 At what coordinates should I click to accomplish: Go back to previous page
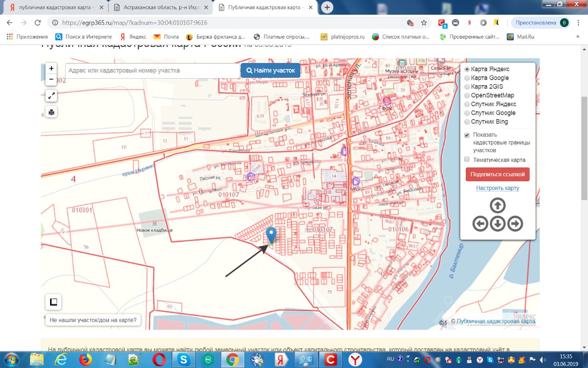click(10, 23)
